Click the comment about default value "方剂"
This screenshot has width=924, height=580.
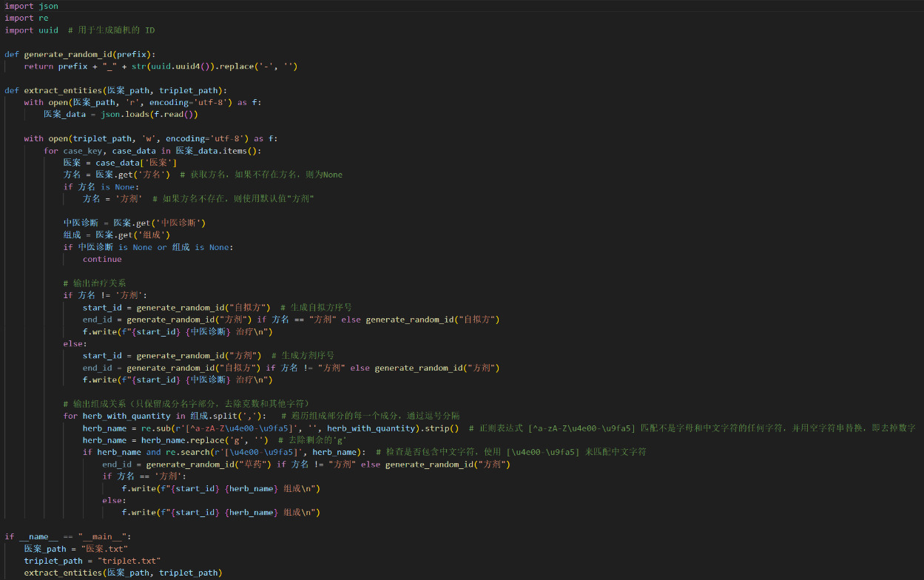(x=234, y=199)
